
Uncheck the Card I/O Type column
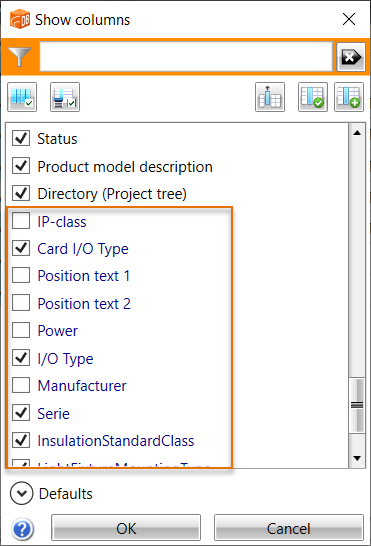point(21,248)
